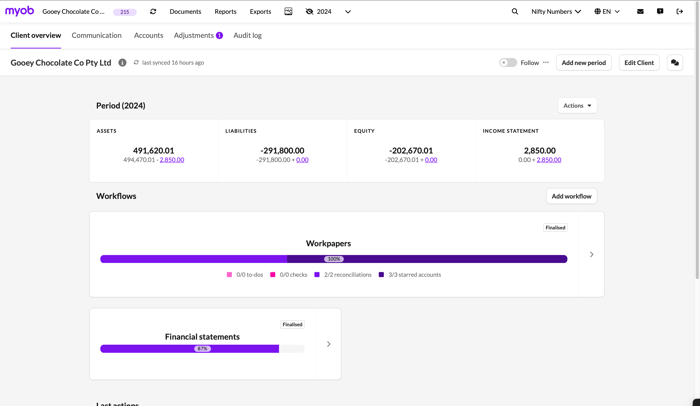Image resolution: width=700 pixels, height=406 pixels.
Task: Click the Financial statements 87% progress bar
Action: point(202,349)
